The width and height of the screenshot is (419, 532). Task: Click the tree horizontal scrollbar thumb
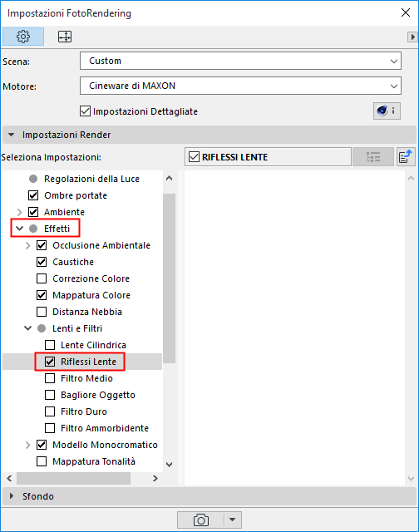pos(74,479)
